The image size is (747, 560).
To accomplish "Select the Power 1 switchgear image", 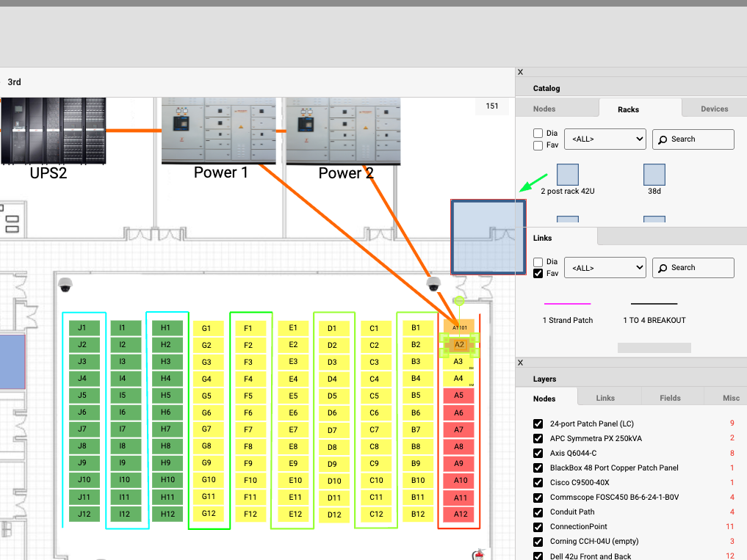I will tap(218, 131).
